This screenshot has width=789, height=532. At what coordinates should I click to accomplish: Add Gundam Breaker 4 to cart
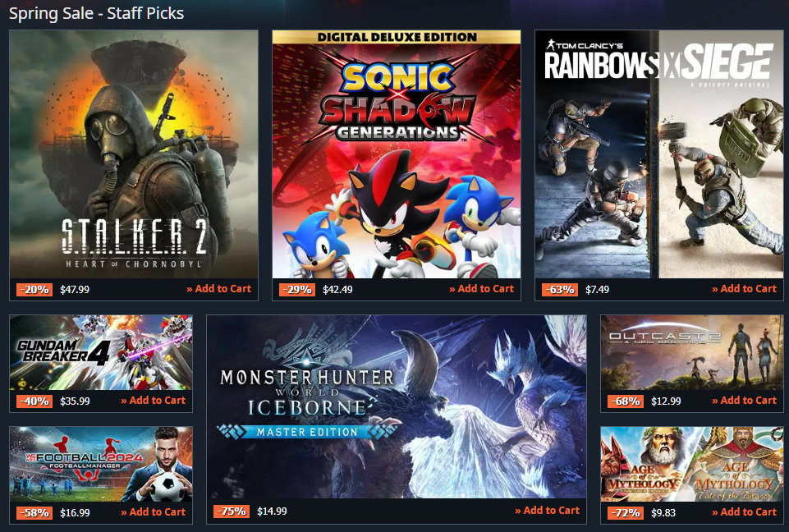154,401
